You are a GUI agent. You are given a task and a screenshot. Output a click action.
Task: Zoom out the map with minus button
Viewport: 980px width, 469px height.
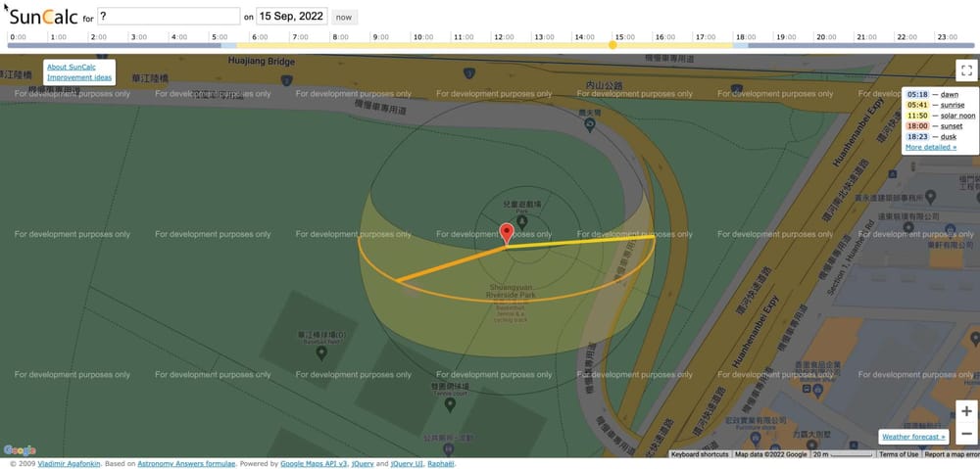pos(966,434)
